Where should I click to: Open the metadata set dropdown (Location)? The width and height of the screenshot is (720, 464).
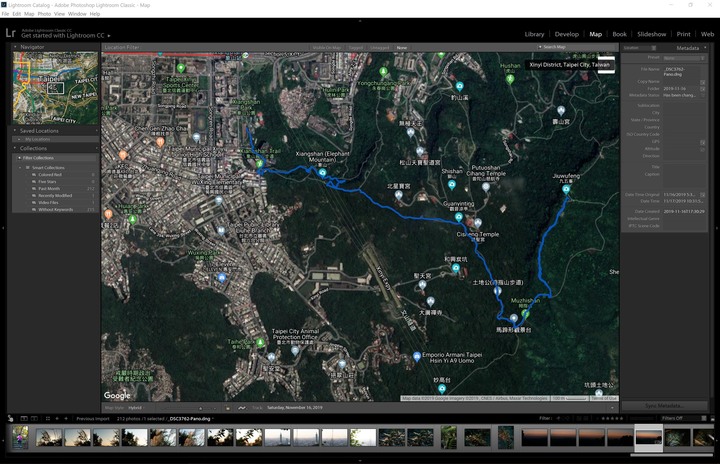pyautogui.click(x=641, y=48)
